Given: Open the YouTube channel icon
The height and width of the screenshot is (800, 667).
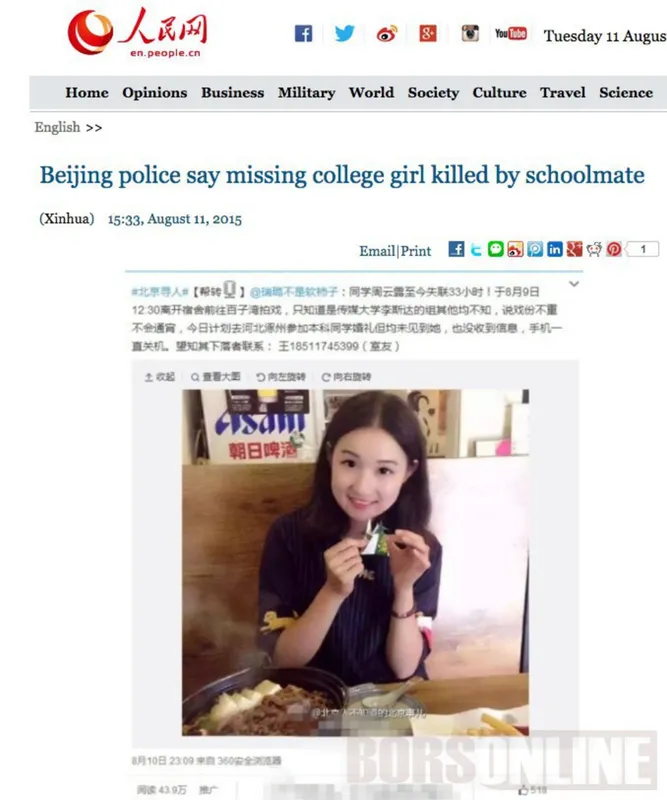Looking at the screenshot, I should pyautogui.click(x=510, y=34).
